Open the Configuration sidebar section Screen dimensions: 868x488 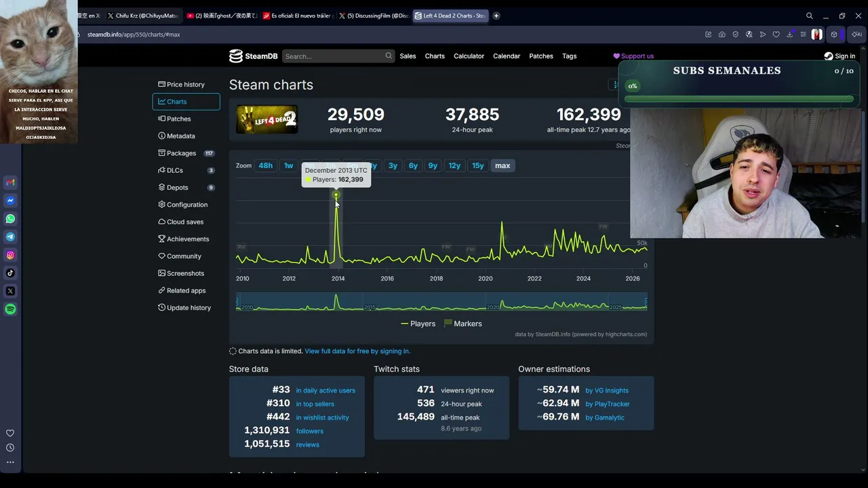click(186, 205)
